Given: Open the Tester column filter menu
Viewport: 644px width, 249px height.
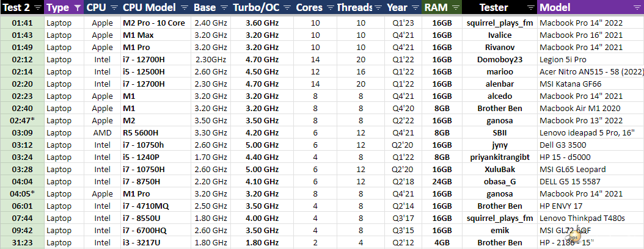Looking at the screenshot, I should 531,7.
